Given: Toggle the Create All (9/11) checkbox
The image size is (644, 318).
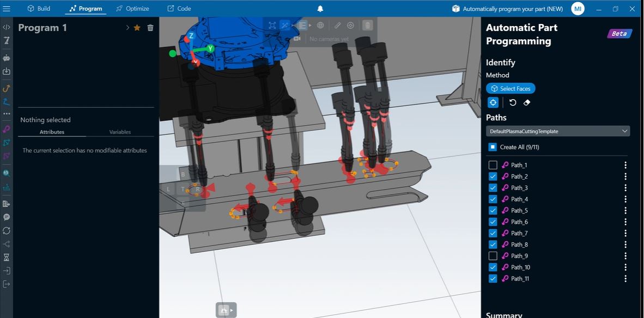Looking at the screenshot, I should coord(493,146).
